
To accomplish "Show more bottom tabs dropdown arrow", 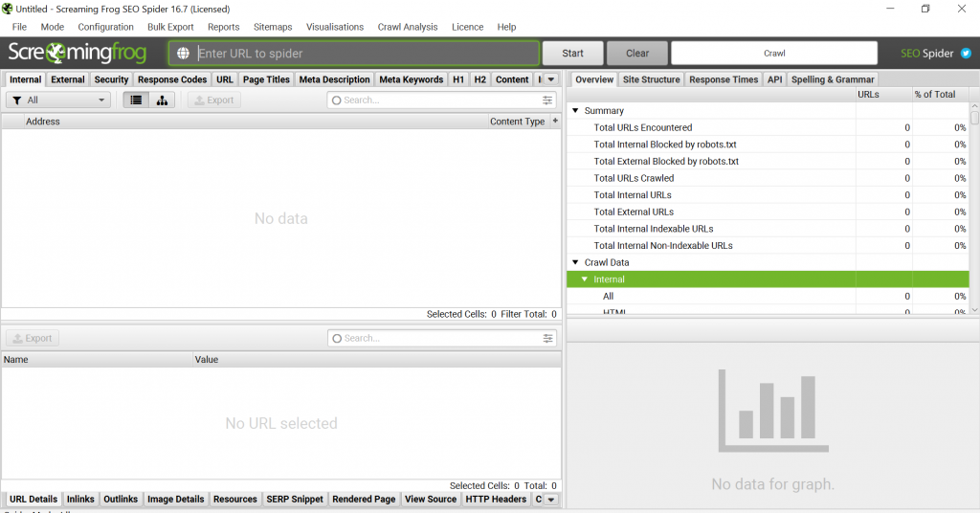I will tap(550, 500).
